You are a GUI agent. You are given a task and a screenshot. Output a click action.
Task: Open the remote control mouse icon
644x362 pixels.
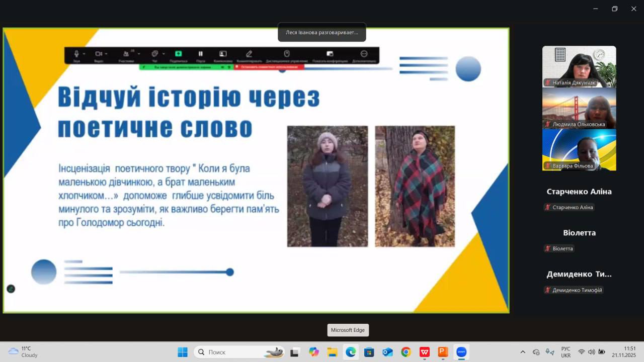tap(287, 53)
